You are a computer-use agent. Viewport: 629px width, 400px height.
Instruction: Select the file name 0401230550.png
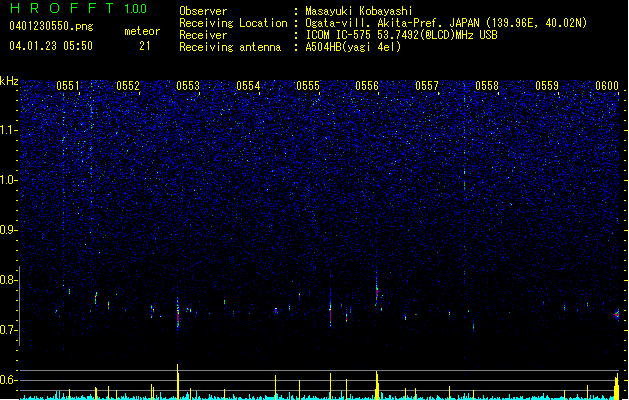coord(51,26)
